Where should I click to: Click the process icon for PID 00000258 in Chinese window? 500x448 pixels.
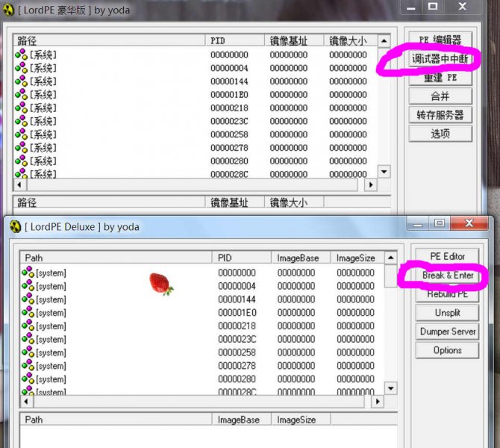[22, 134]
